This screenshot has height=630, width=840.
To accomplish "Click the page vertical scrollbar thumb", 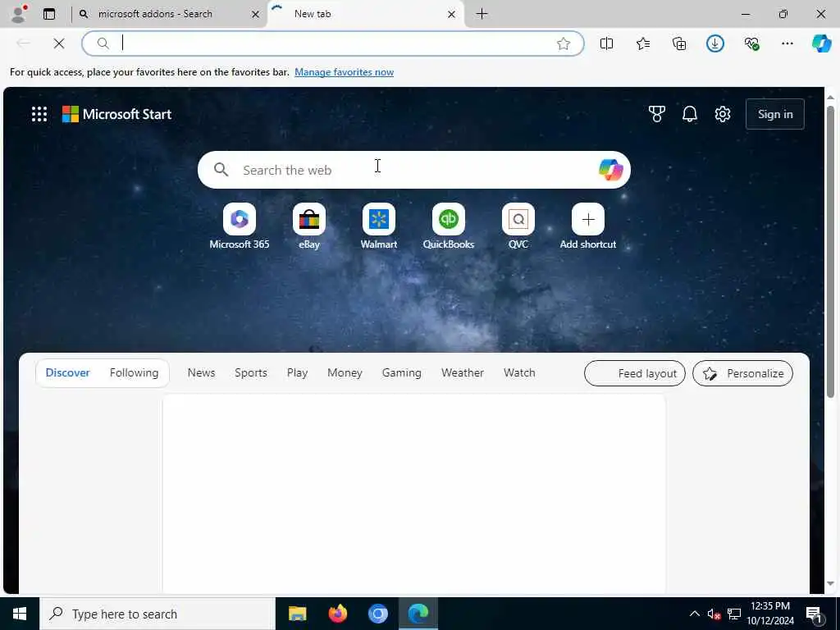I will click(x=830, y=252).
